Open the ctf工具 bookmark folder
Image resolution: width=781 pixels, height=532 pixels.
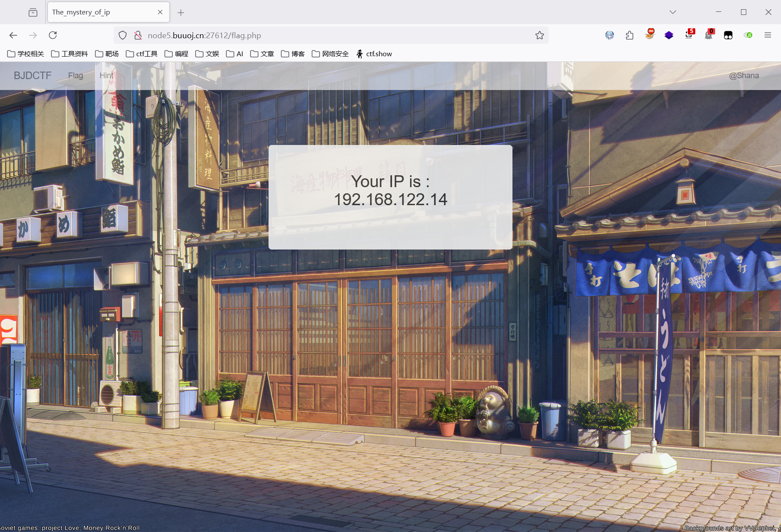[142, 54]
